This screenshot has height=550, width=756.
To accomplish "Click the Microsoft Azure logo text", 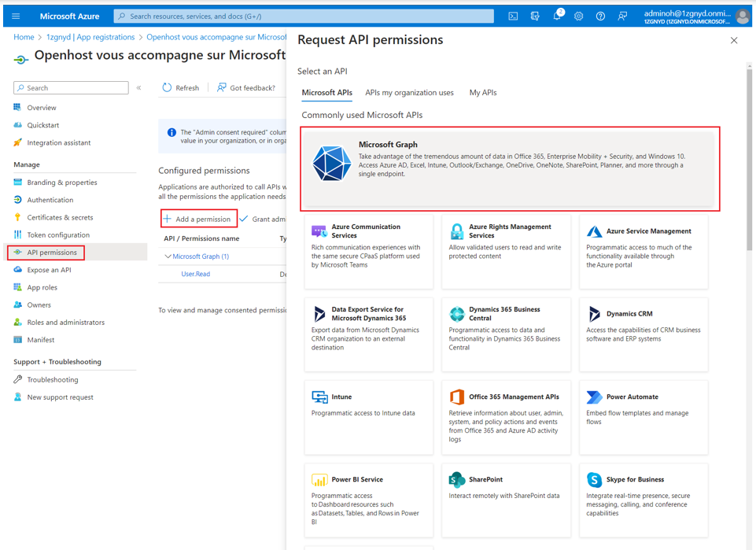I will coord(69,17).
